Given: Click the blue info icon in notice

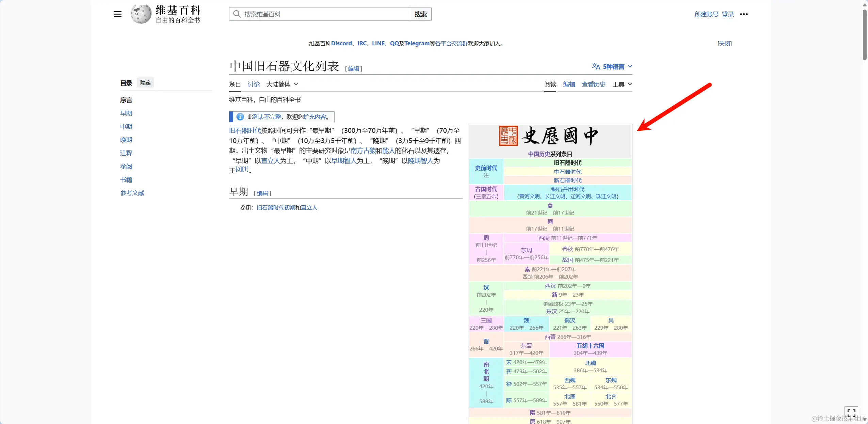Looking at the screenshot, I should click(240, 117).
